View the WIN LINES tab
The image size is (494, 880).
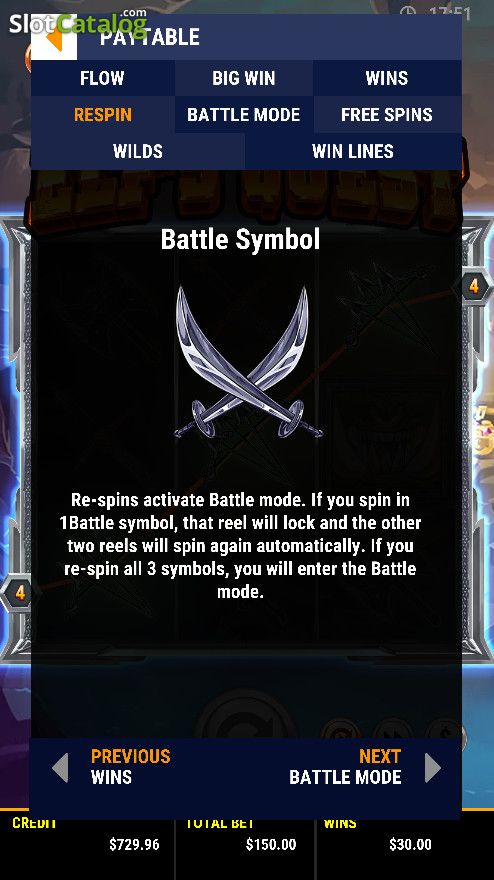[x=353, y=151]
